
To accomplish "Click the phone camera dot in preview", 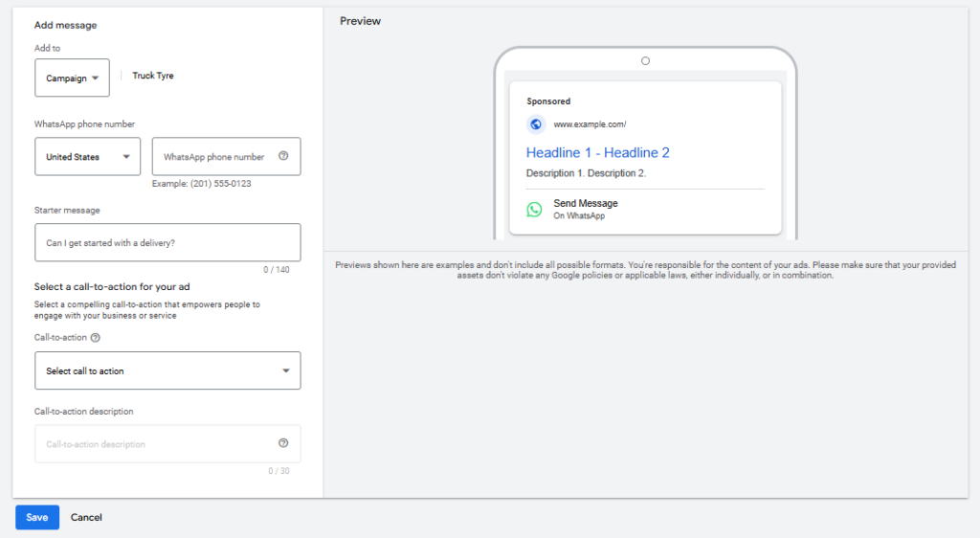I will tap(645, 61).
